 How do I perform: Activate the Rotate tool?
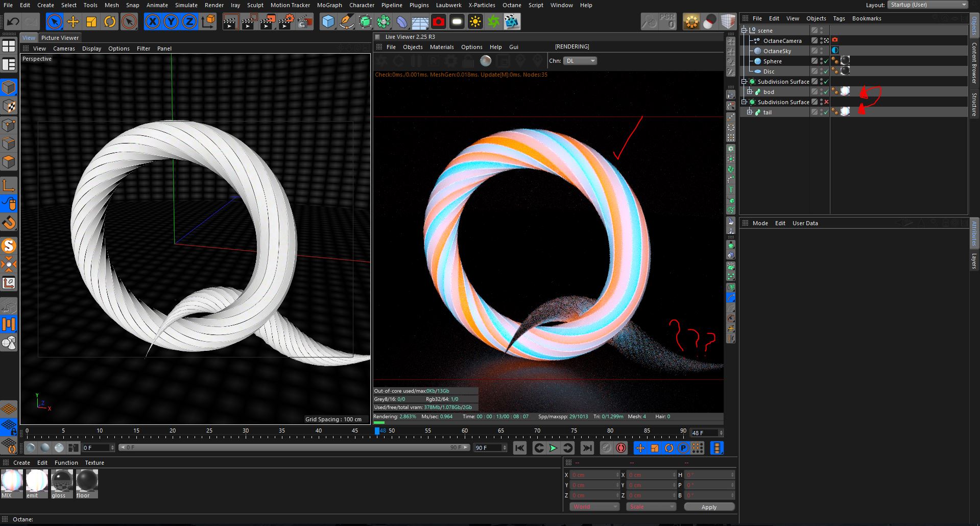click(110, 21)
